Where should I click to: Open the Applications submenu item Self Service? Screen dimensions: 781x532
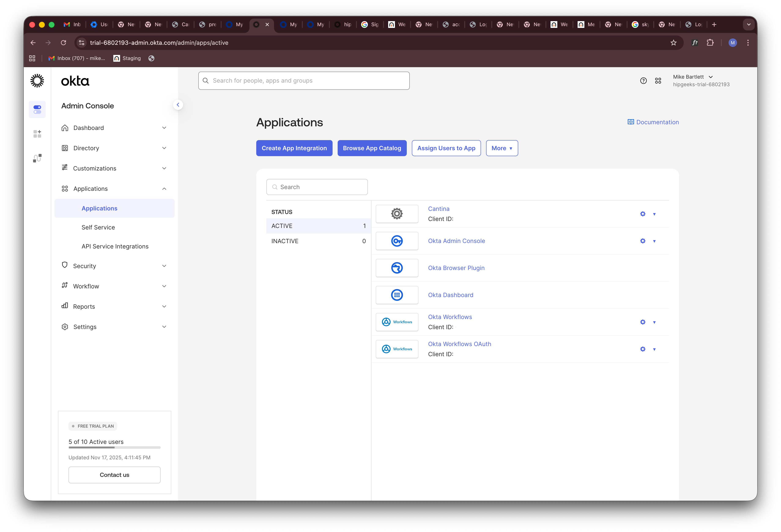click(x=98, y=227)
